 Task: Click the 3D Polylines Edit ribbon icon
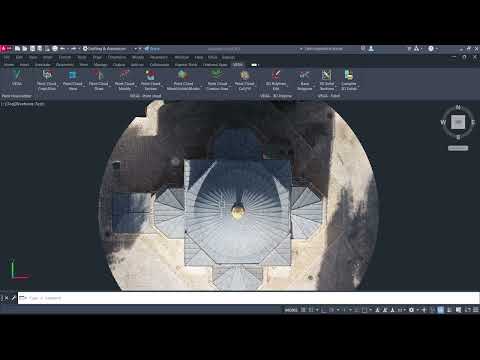(x=276, y=75)
